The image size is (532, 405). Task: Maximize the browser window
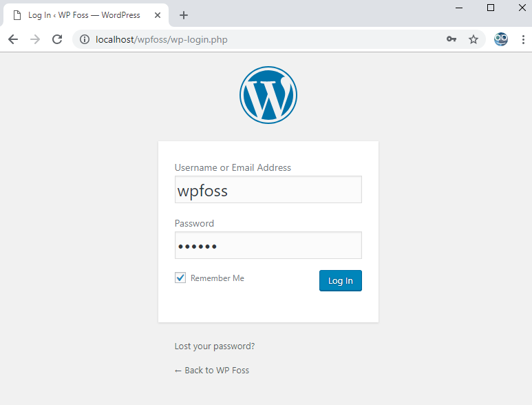point(490,8)
